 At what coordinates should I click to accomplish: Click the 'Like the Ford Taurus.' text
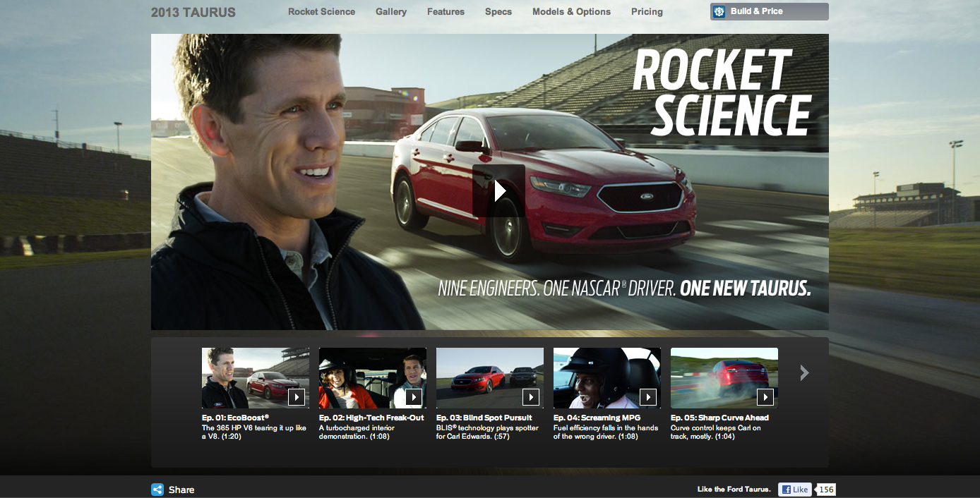tap(734, 490)
